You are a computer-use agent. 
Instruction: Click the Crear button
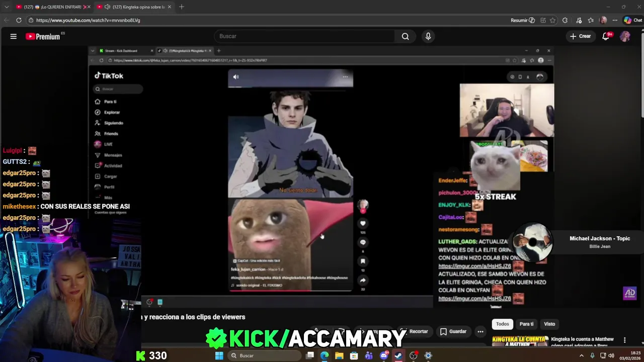(580, 36)
